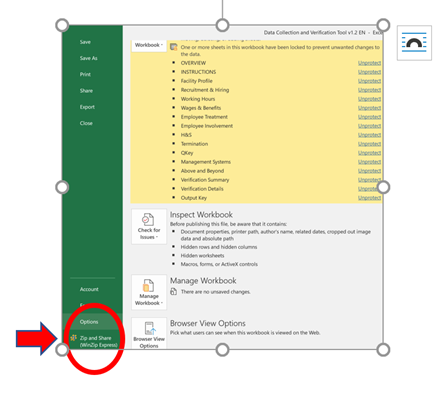
Task: Select Save As in the backstage menu
Action: click(x=89, y=58)
